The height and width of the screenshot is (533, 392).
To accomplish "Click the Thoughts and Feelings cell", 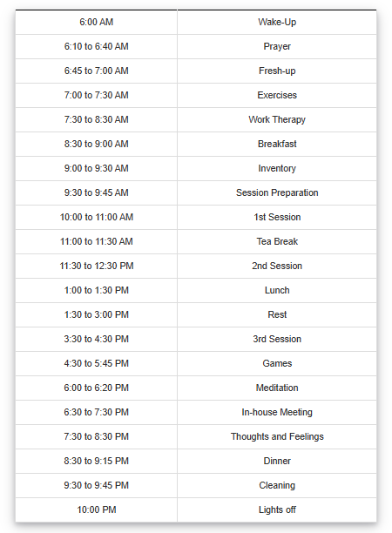I will [277, 437].
